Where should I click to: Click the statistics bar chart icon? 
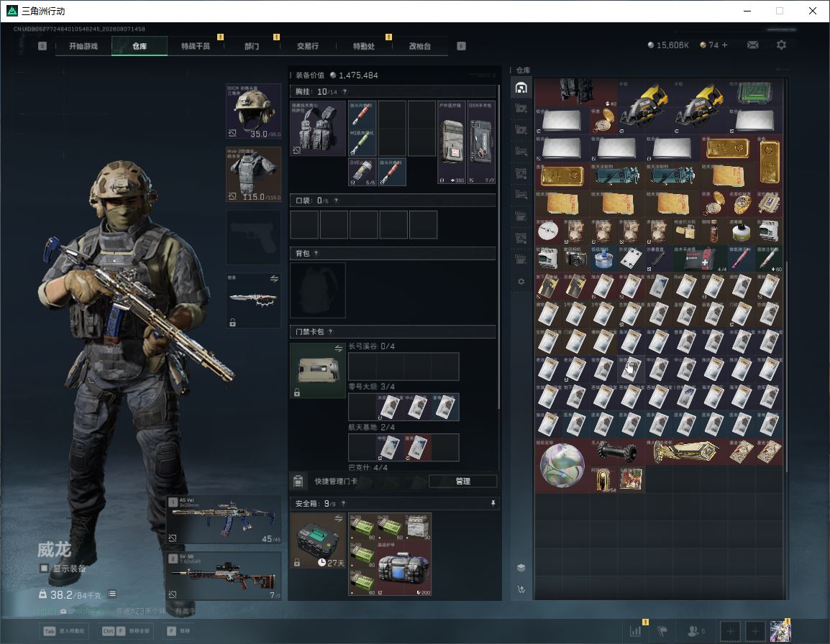coord(635,631)
